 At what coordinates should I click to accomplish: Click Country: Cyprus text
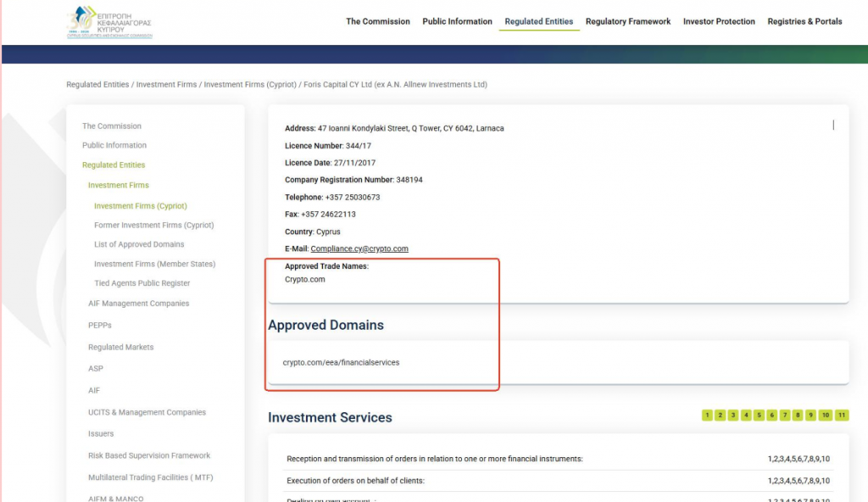[312, 231]
